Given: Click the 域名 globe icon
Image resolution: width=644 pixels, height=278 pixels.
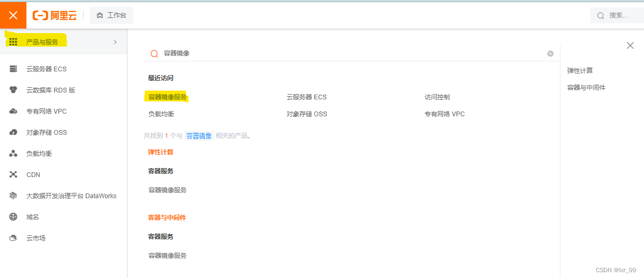Looking at the screenshot, I should coord(14,217).
